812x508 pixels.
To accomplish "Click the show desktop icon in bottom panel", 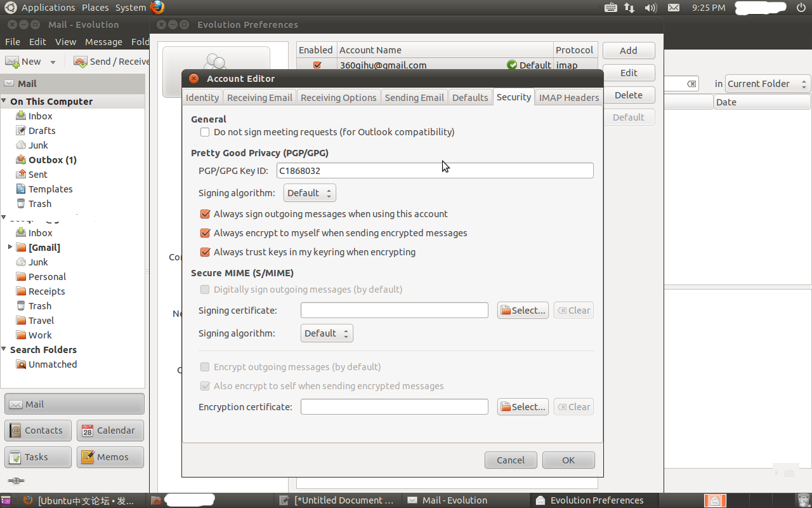I will tap(5, 500).
